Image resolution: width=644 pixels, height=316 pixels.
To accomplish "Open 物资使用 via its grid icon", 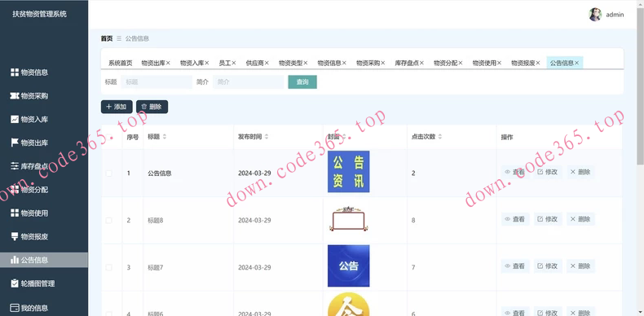I will click(15, 213).
